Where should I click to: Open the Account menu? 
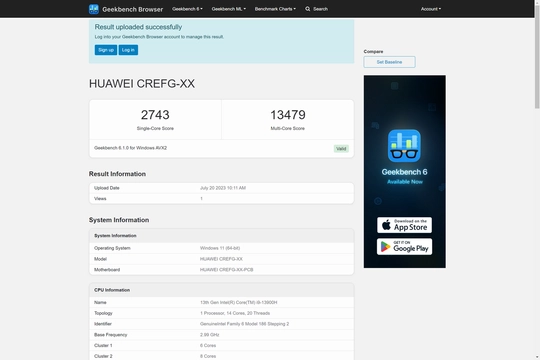pyautogui.click(x=431, y=9)
